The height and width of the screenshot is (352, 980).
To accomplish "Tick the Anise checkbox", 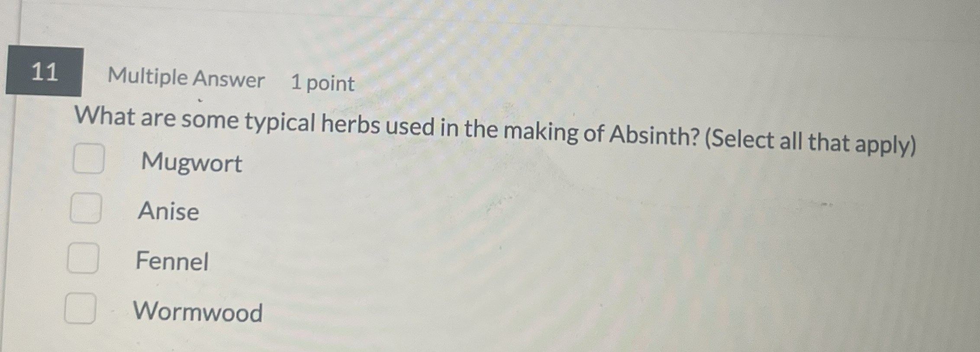I will (x=86, y=208).
